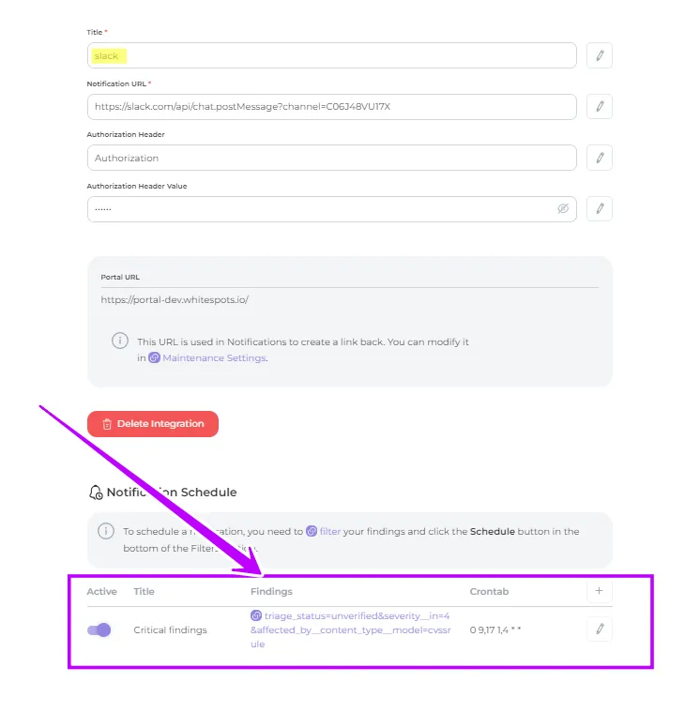Edit the Critical findings schedule row

[x=600, y=629]
